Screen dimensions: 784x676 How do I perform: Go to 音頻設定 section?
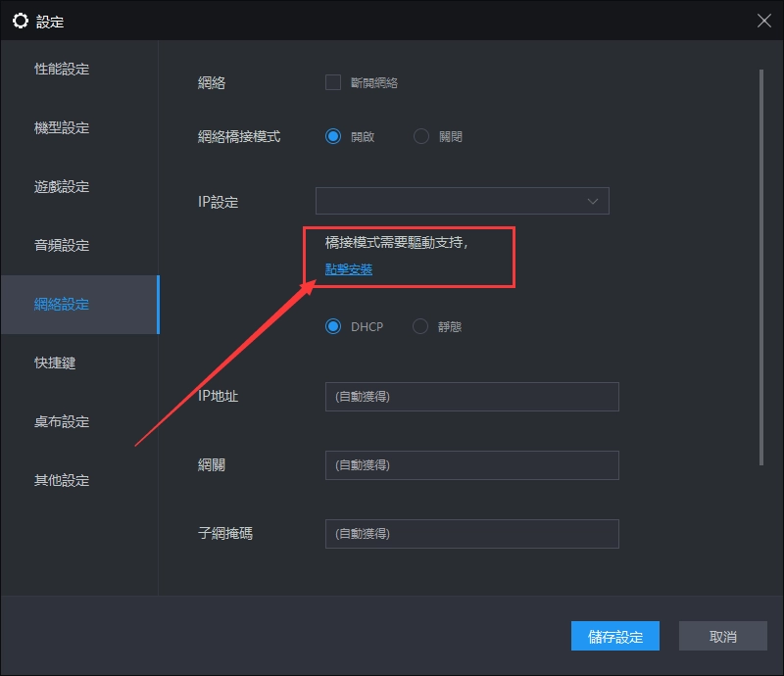coord(62,246)
